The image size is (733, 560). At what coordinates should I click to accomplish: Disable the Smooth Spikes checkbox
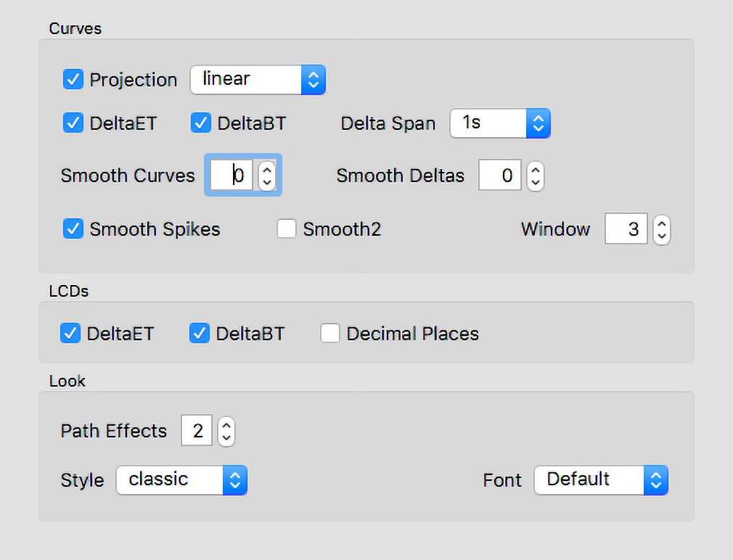tap(73, 228)
